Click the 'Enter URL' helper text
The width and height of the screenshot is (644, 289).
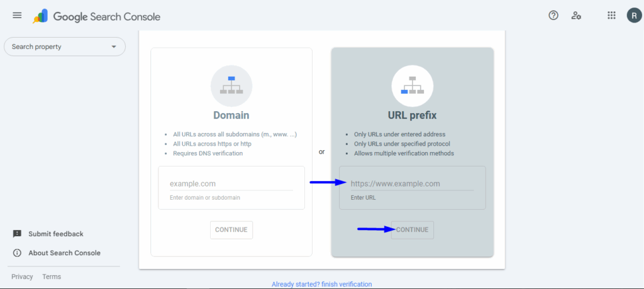tap(363, 197)
